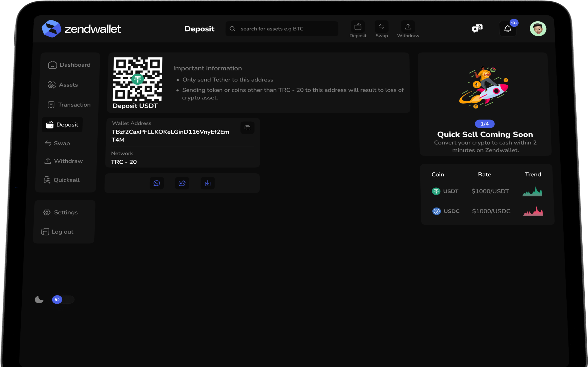Click the share icon below the wallet address
Viewport: 588px width, 367px height.
[182, 183]
